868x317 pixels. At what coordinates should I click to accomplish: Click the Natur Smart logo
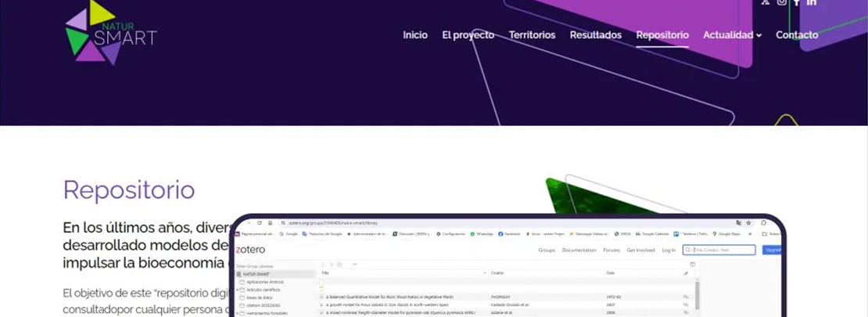[x=110, y=34]
